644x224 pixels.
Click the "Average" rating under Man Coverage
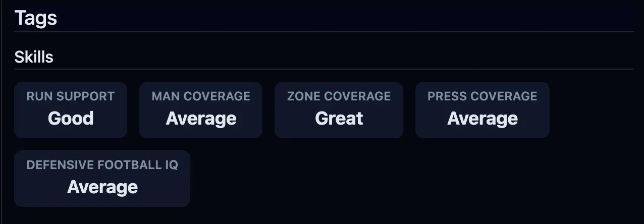click(201, 119)
